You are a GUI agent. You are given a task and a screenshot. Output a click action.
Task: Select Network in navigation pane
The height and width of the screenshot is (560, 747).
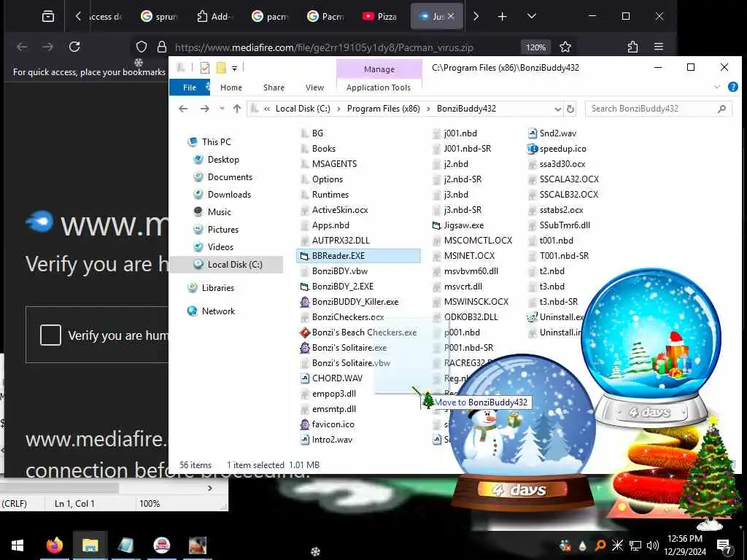pos(218,311)
